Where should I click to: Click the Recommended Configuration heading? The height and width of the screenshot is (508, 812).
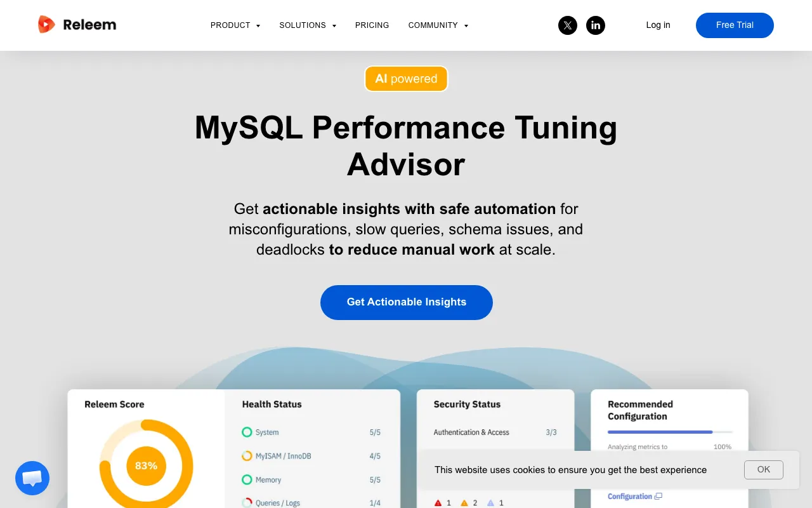point(640,410)
